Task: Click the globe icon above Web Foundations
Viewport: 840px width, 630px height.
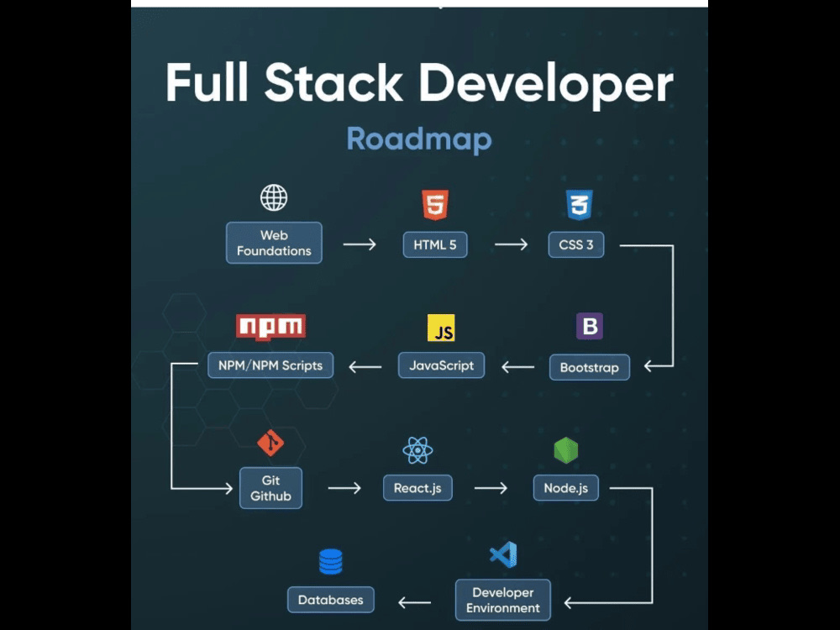Action: tap(274, 197)
